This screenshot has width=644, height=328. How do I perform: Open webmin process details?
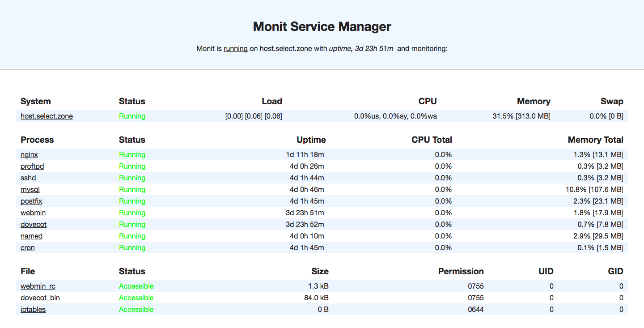click(x=33, y=213)
